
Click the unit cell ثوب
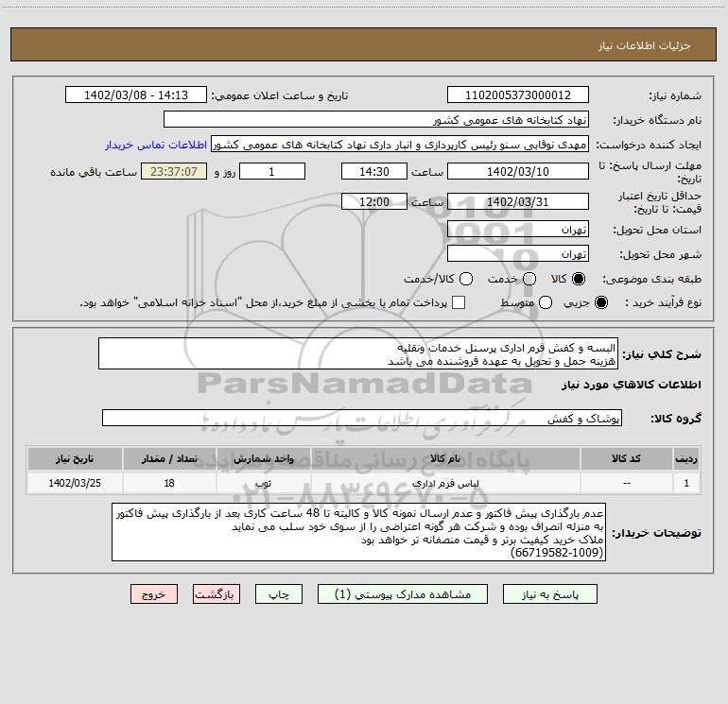click(263, 483)
